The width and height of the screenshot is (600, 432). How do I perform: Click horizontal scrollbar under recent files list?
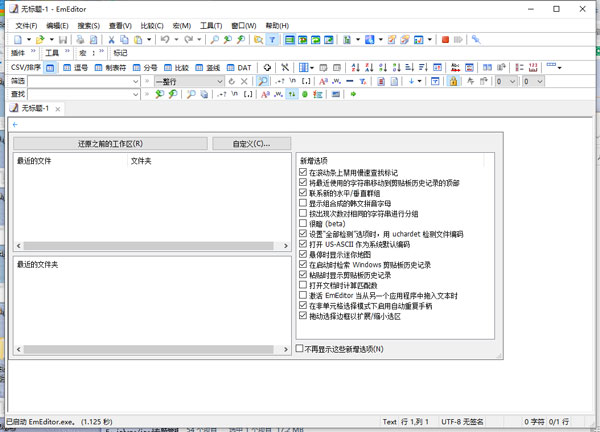(x=150, y=245)
